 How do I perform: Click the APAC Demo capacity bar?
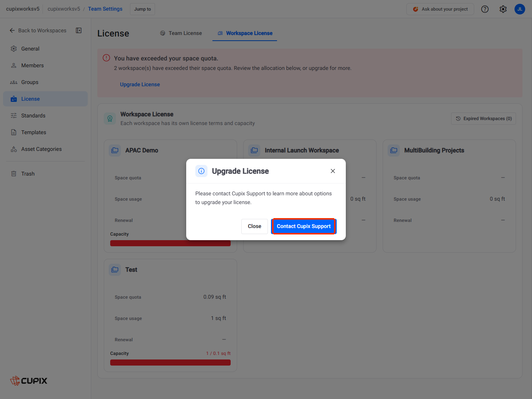click(x=170, y=243)
